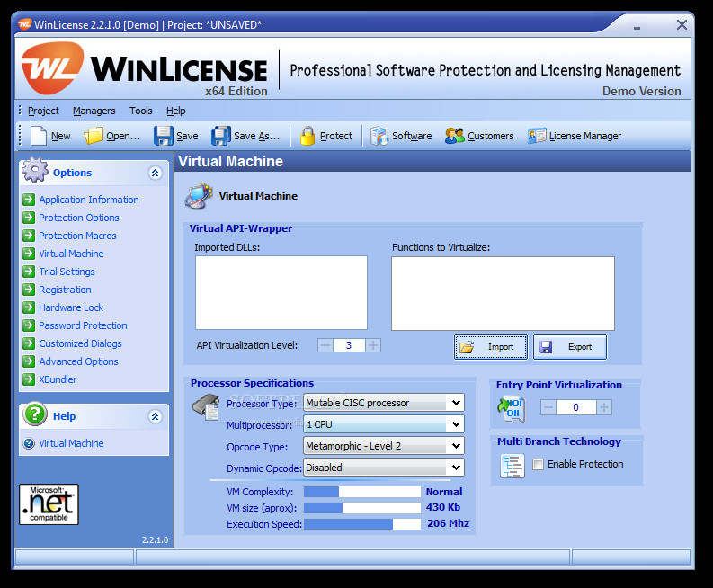Screen dimensions: 713x588
Task: Enable Multi Branch Protection checkbox
Action: point(538,464)
